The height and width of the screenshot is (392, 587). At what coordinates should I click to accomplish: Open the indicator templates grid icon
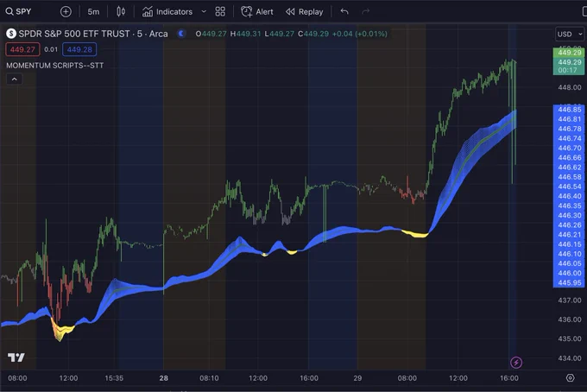point(220,11)
